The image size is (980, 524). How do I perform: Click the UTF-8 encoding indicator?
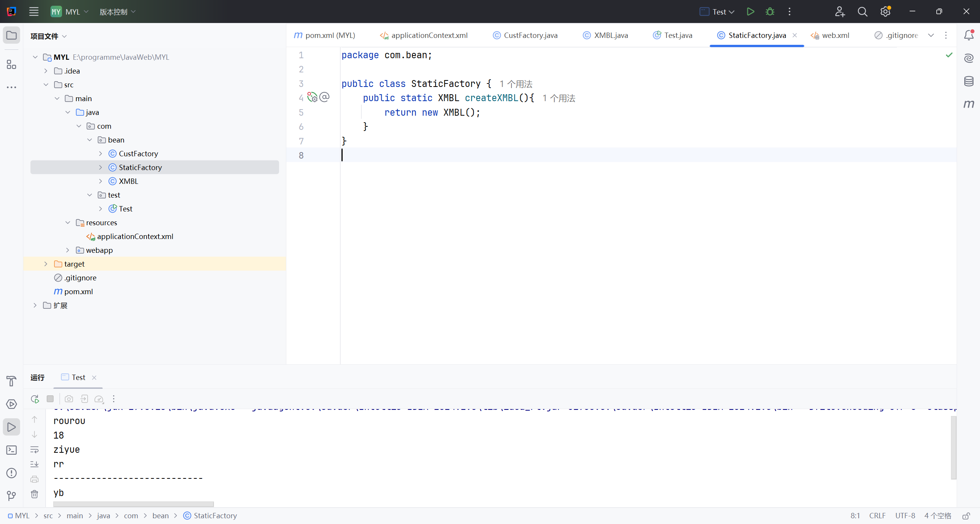[x=905, y=516]
